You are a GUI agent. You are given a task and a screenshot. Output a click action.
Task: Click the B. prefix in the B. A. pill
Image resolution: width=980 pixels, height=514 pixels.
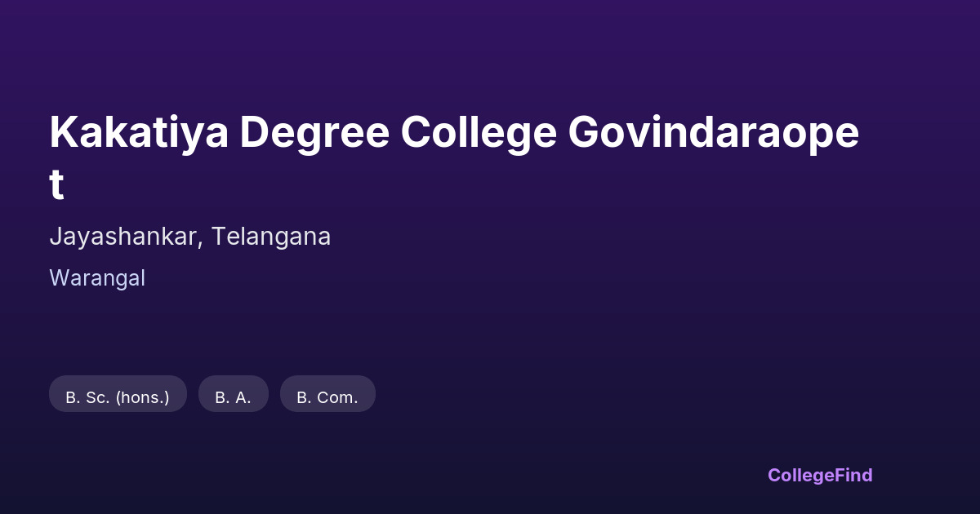point(222,397)
